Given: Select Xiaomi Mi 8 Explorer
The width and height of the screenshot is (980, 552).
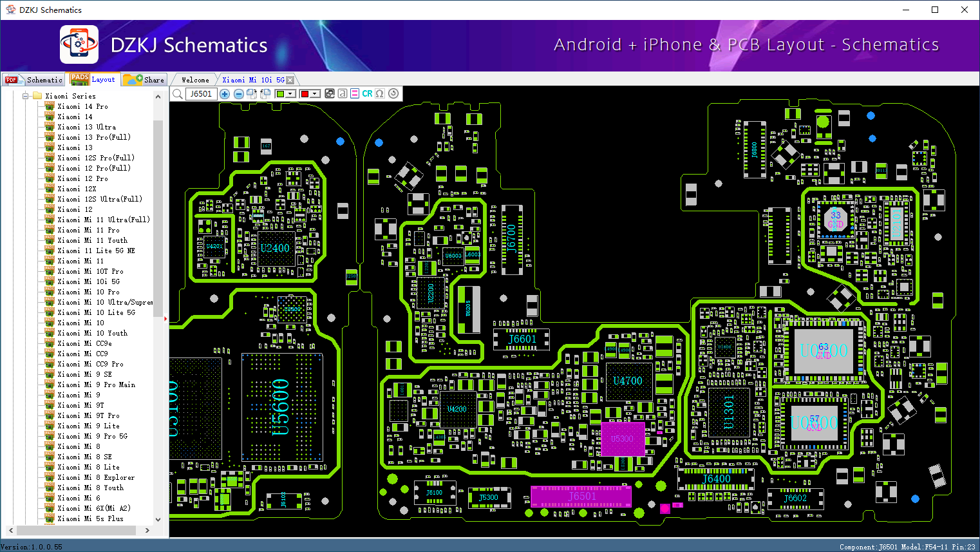Looking at the screenshot, I should (96, 477).
